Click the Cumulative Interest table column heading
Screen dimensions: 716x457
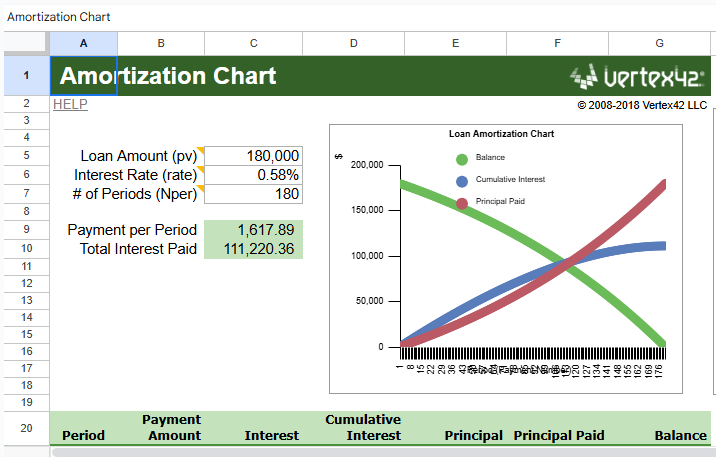point(362,427)
